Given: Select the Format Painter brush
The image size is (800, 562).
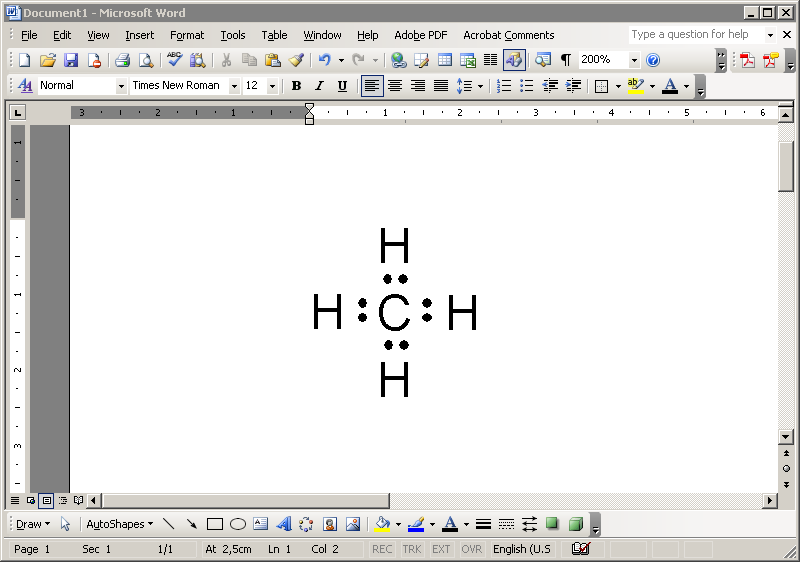Looking at the screenshot, I should tap(296, 60).
